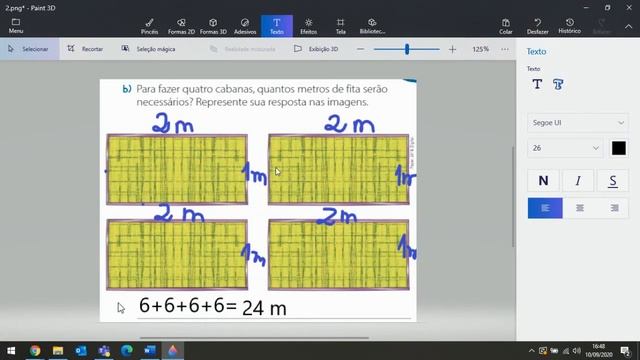Toggle bold N formatting
This screenshot has height=360, width=640.
click(x=543, y=181)
